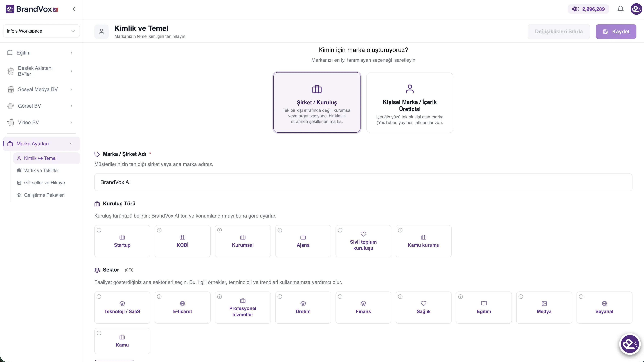
Task: Open Kimlik ve Temel settings page
Action: 46,158
